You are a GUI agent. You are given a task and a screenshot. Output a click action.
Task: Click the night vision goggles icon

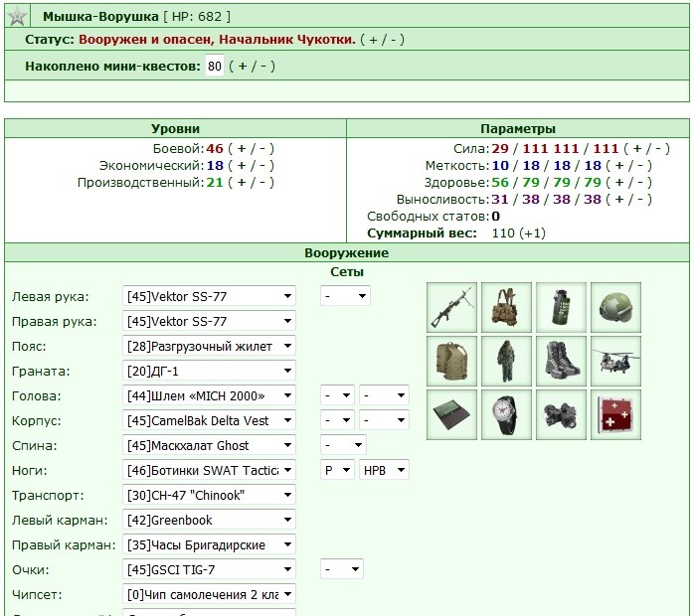point(561,415)
